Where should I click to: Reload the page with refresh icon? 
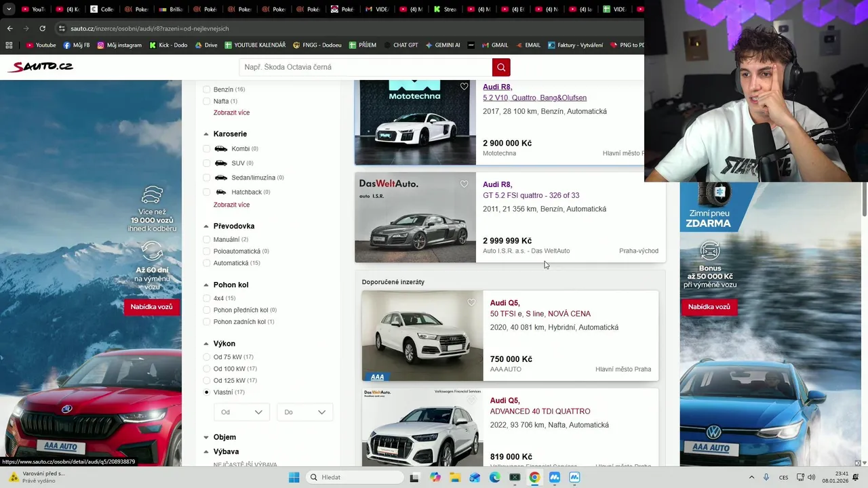pos(42,28)
